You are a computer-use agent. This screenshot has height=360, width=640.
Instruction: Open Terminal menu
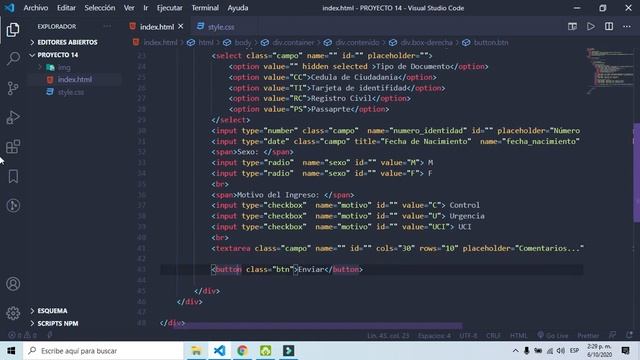tap(205, 8)
